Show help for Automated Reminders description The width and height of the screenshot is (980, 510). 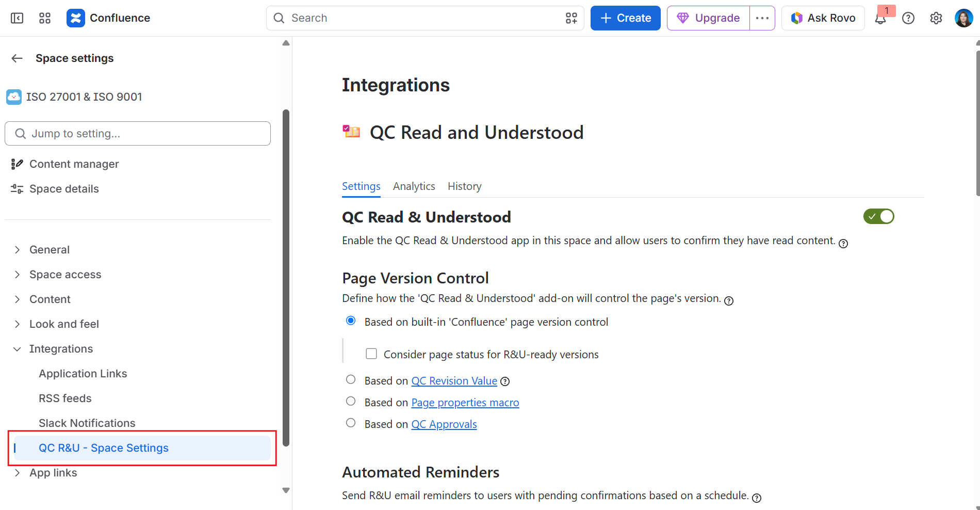(x=757, y=498)
